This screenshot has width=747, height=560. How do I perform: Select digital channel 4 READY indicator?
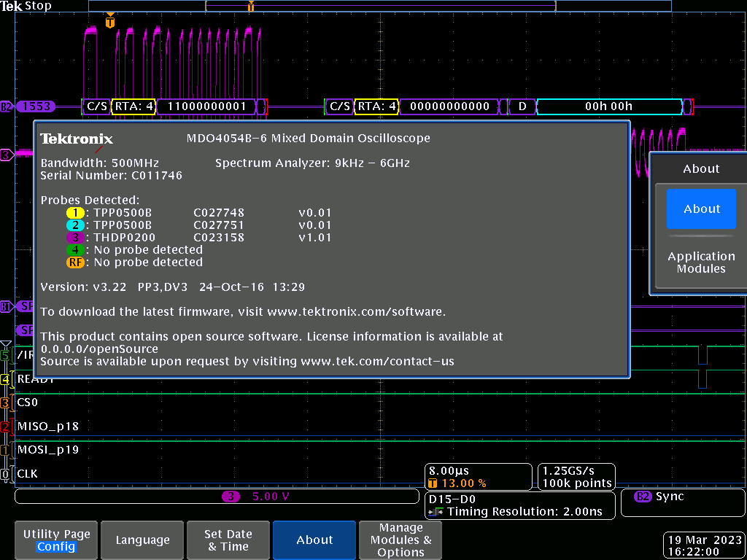point(5,379)
